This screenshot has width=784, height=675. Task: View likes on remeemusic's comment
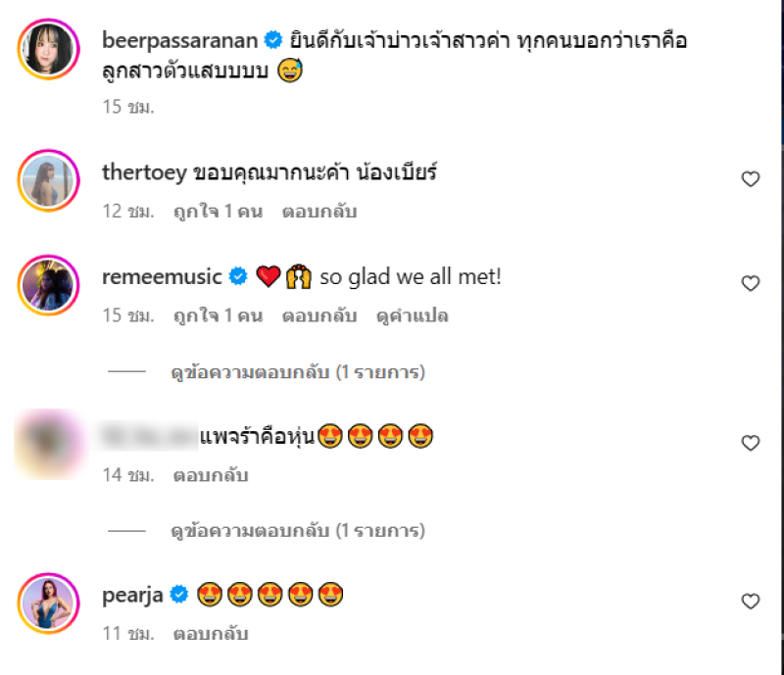coord(218,315)
